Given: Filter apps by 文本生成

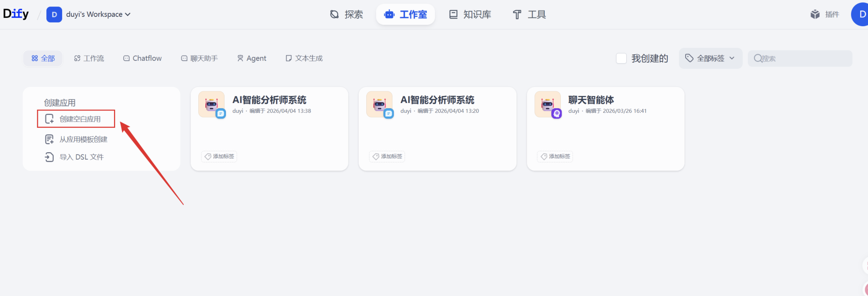Looking at the screenshot, I should (x=304, y=59).
